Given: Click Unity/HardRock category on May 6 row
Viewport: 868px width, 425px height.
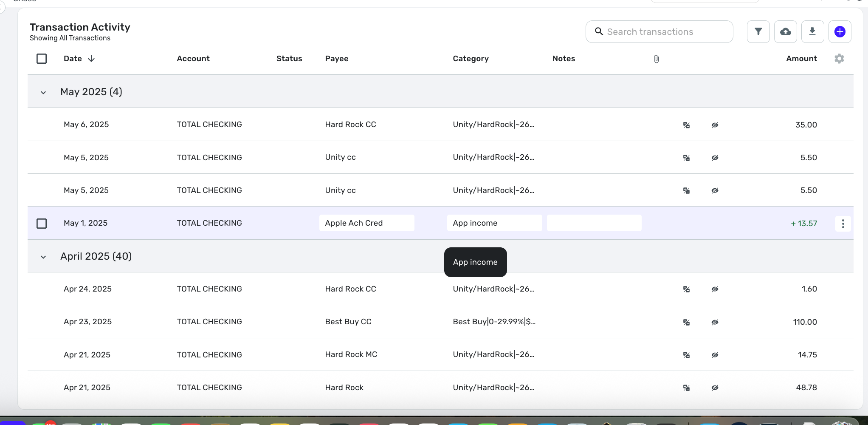Looking at the screenshot, I should pos(493,125).
